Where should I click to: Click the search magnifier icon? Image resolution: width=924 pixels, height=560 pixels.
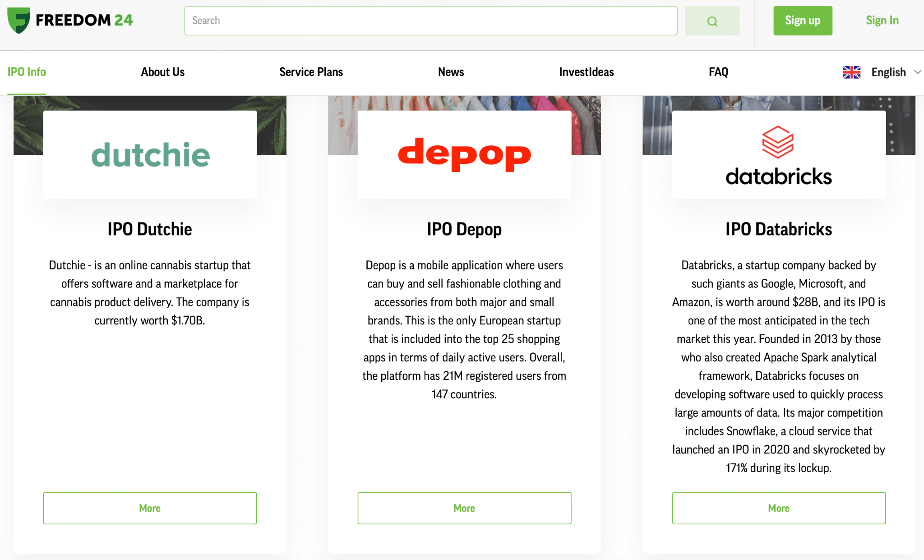coord(712,21)
